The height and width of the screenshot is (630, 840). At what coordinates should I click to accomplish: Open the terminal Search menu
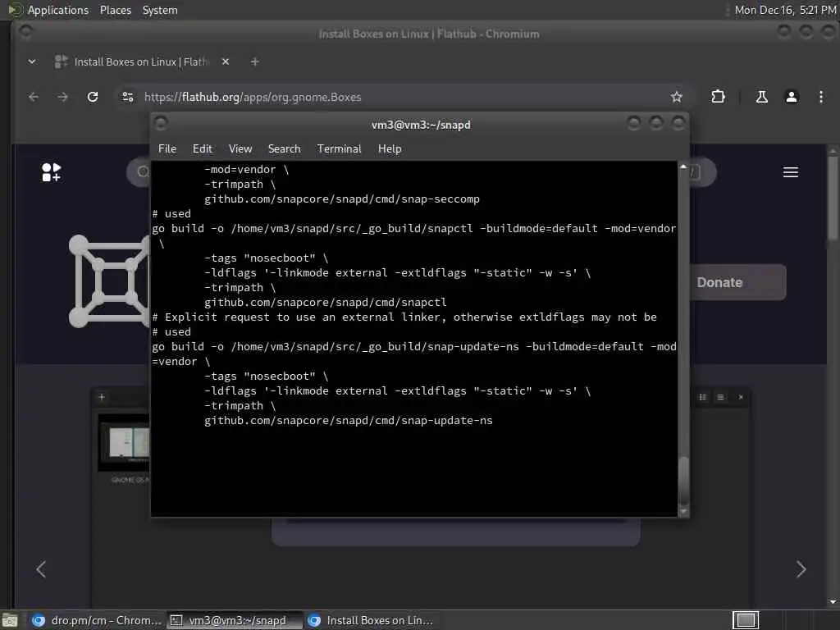click(x=284, y=149)
